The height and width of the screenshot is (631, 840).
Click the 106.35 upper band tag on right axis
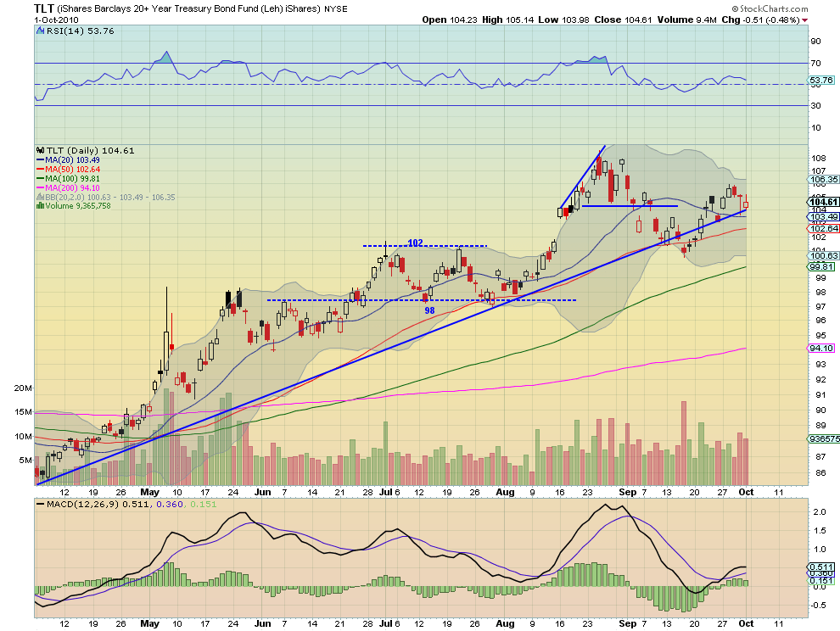[x=823, y=180]
